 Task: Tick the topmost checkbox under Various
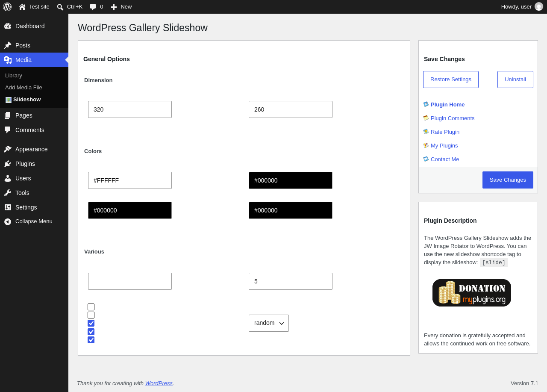[x=91, y=307]
